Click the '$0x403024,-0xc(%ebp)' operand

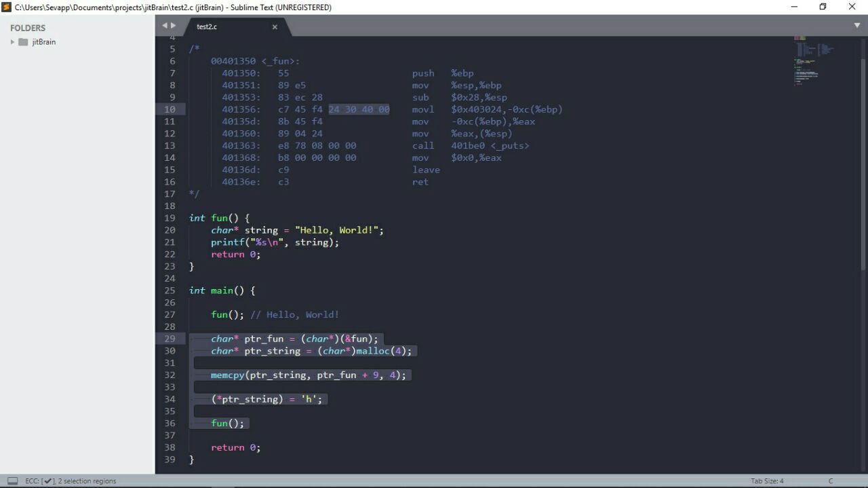(507, 109)
